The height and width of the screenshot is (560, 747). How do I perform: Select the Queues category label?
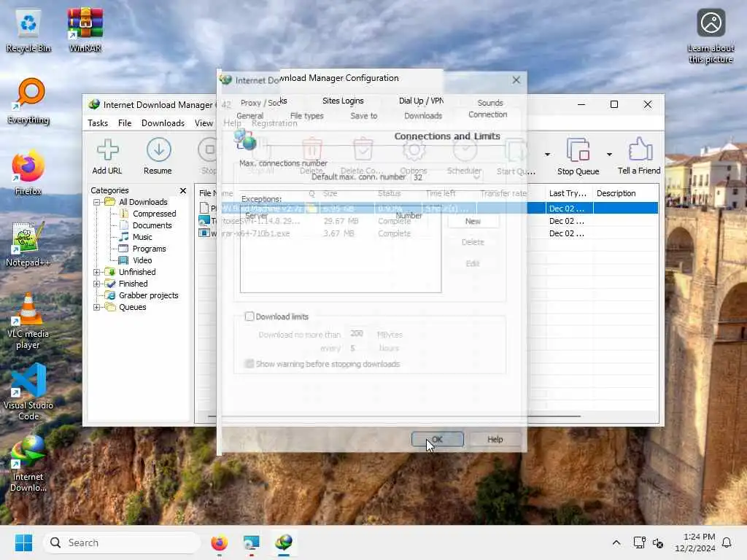133,307
